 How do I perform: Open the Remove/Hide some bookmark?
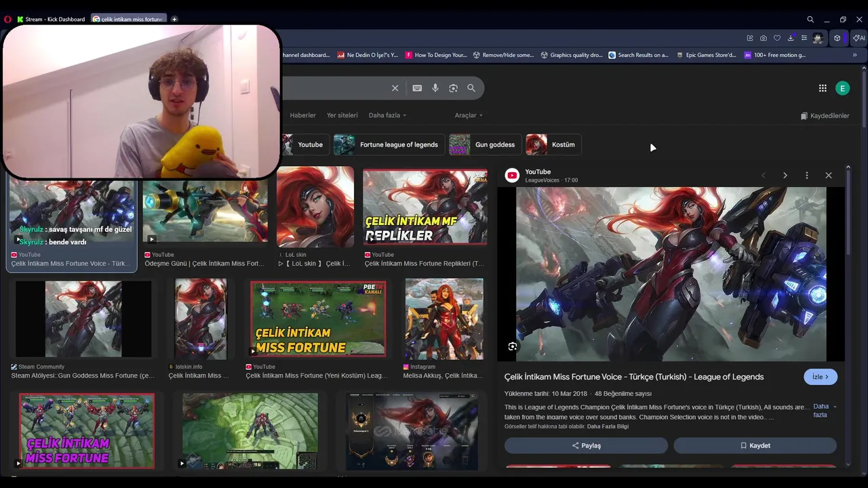(503, 55)
